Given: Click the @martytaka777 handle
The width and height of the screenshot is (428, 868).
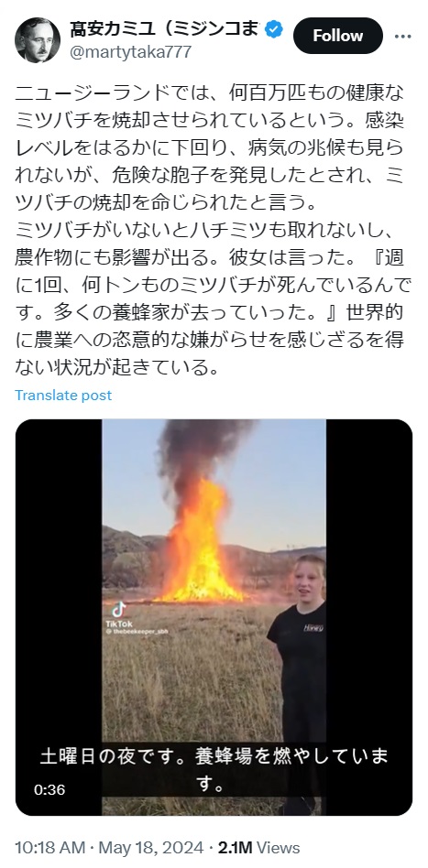Looking at the screenshot, I should click(x=130, y=52).
